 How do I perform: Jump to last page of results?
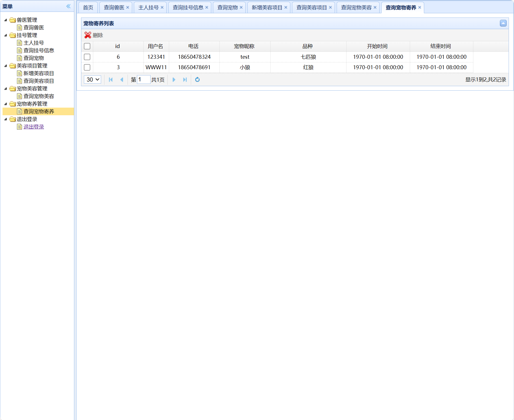pyautogui.click(x=185, y=80)
